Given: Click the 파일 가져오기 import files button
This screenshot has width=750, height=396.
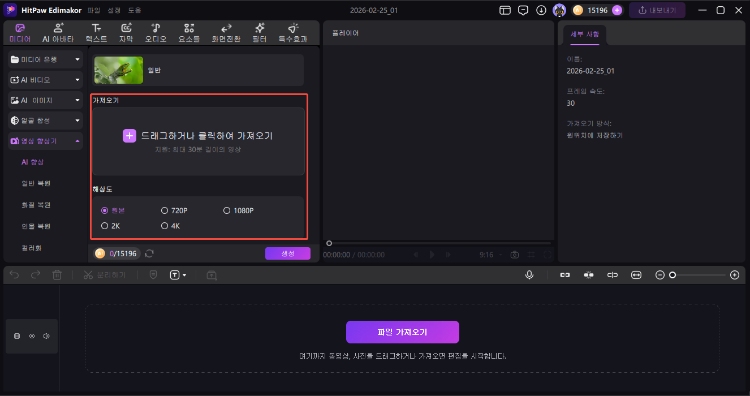Looking at the screenshot, I should click(x=402, y=332).
